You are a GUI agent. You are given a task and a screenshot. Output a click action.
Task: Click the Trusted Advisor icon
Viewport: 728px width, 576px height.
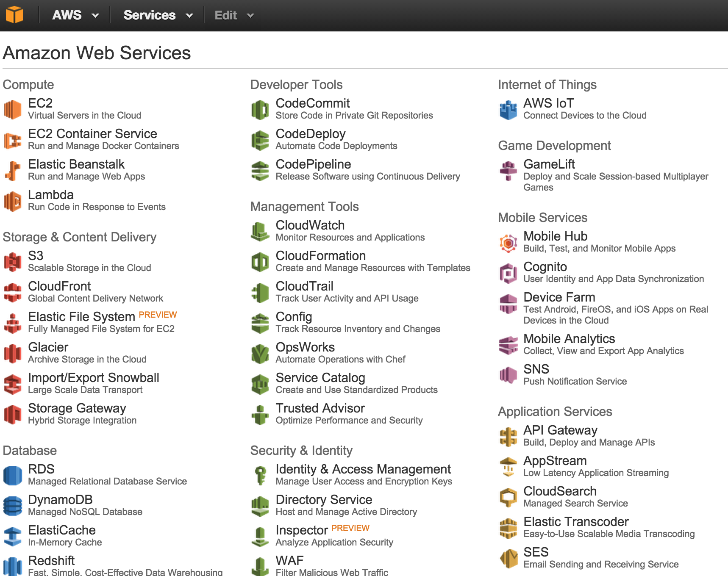click(260, 415)
